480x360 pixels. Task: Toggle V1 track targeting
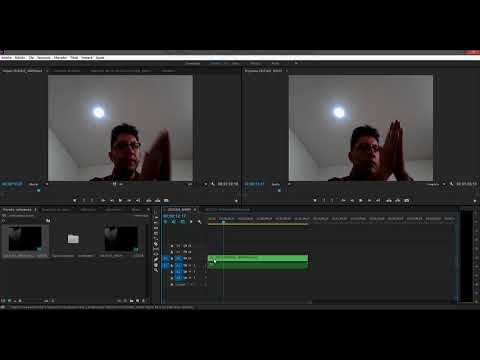click(179, 258)
